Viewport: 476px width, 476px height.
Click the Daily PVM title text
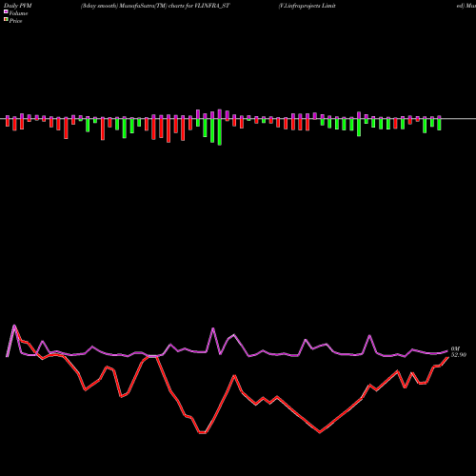click(18, 6)
